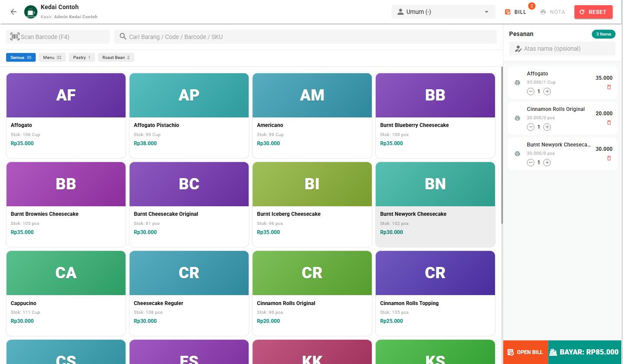This screenshot has width=623, height=364.
Task: Go back using the arrow icon
Action: (13, 12)
